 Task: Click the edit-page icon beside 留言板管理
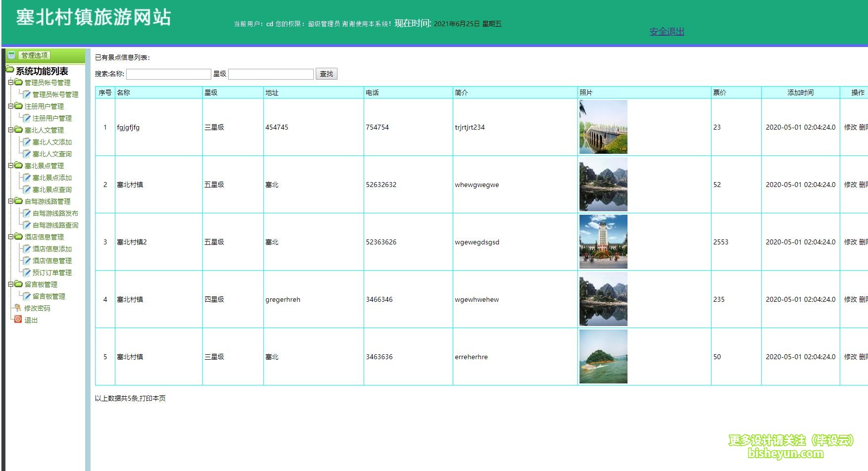26,296
